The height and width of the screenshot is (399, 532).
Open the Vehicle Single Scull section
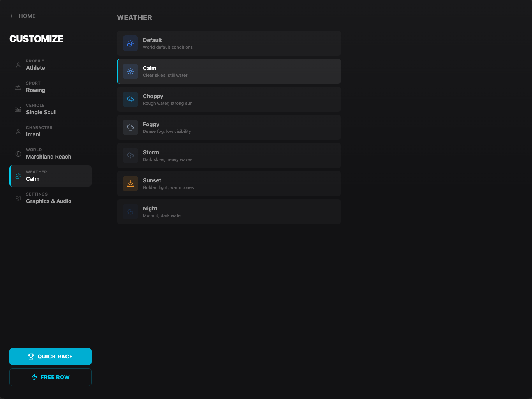50,109
